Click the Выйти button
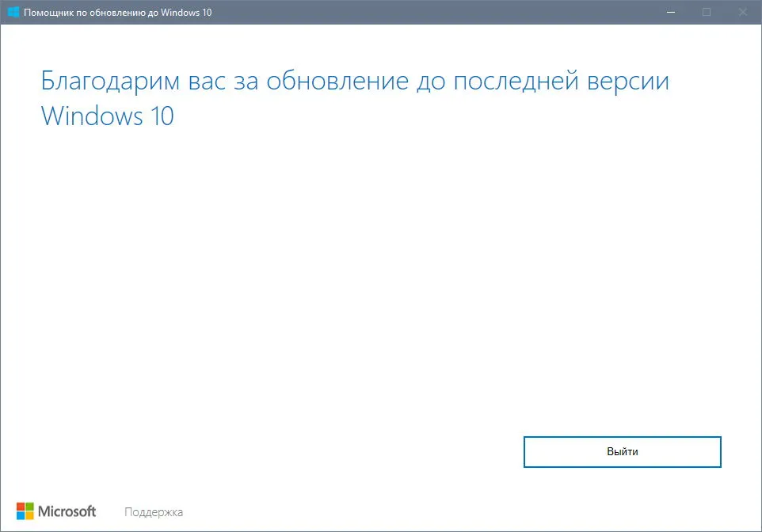The height and width of the screenshot is (532, 762). 622,452
